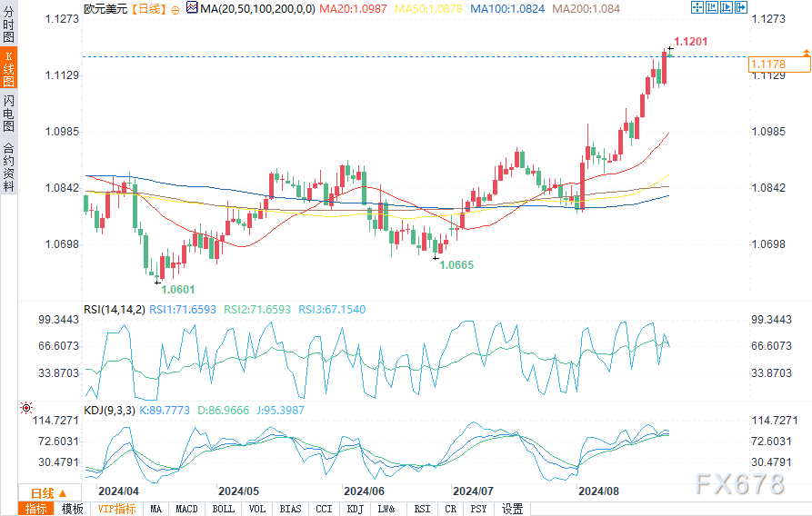
Task: Click the current price tag 1.1178
Action: (x=779, y=64)
